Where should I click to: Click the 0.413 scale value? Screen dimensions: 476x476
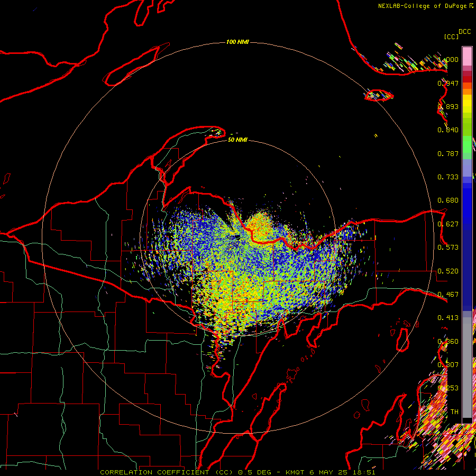(448, 318)
